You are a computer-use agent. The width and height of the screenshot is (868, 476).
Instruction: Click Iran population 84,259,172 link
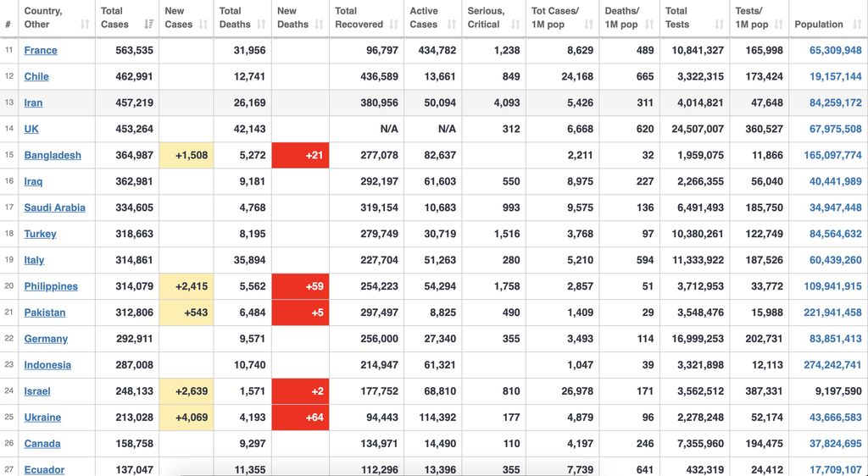click(x=835, y=102)
